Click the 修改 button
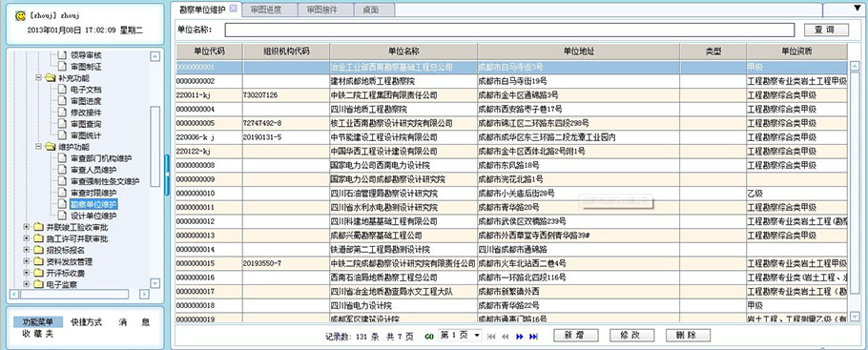 631,336
